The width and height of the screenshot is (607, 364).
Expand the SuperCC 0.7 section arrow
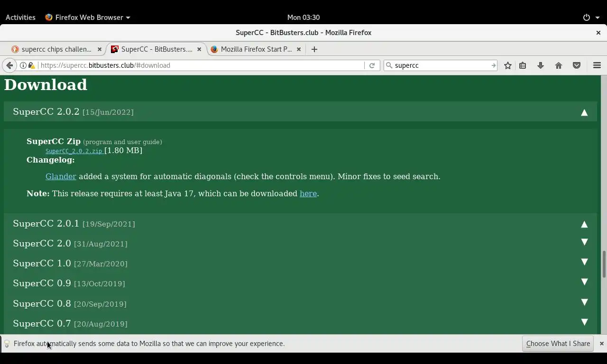(x=584, y=322)
